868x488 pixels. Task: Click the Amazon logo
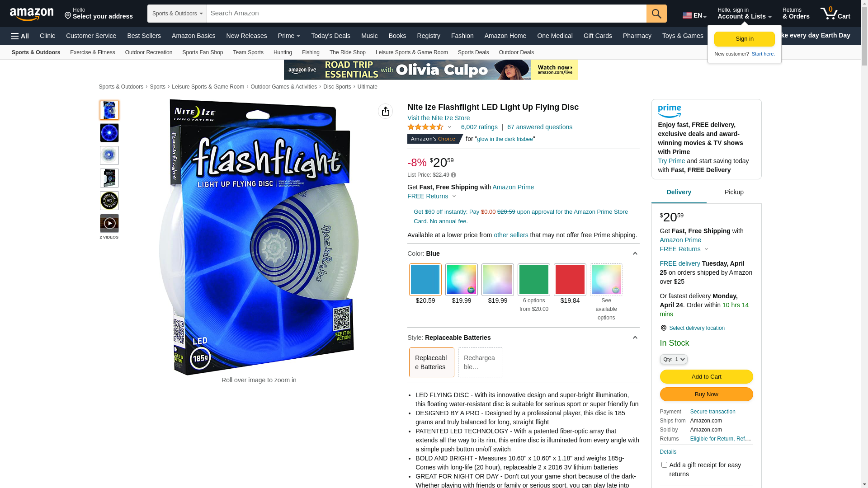pyautogui.click(x=32, y=14)
